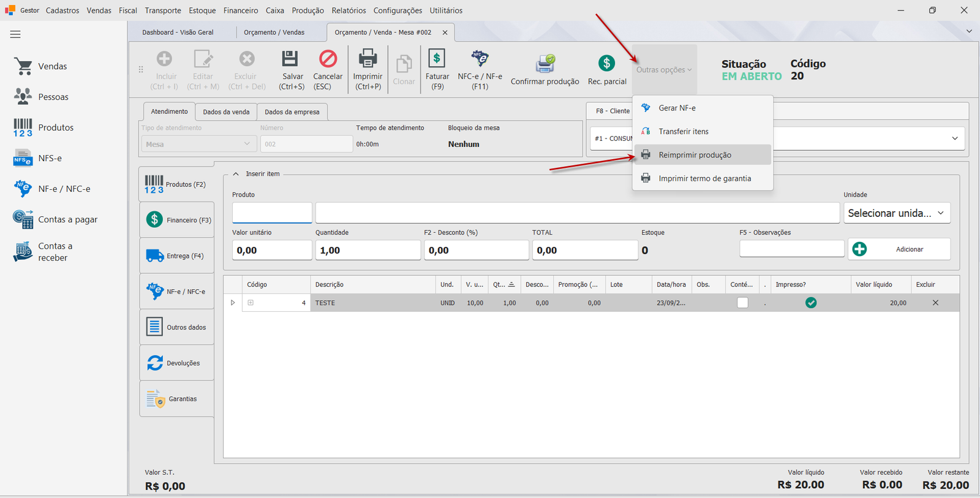Click the Adicionar button

pyautogui.click(x=899, y=249)
